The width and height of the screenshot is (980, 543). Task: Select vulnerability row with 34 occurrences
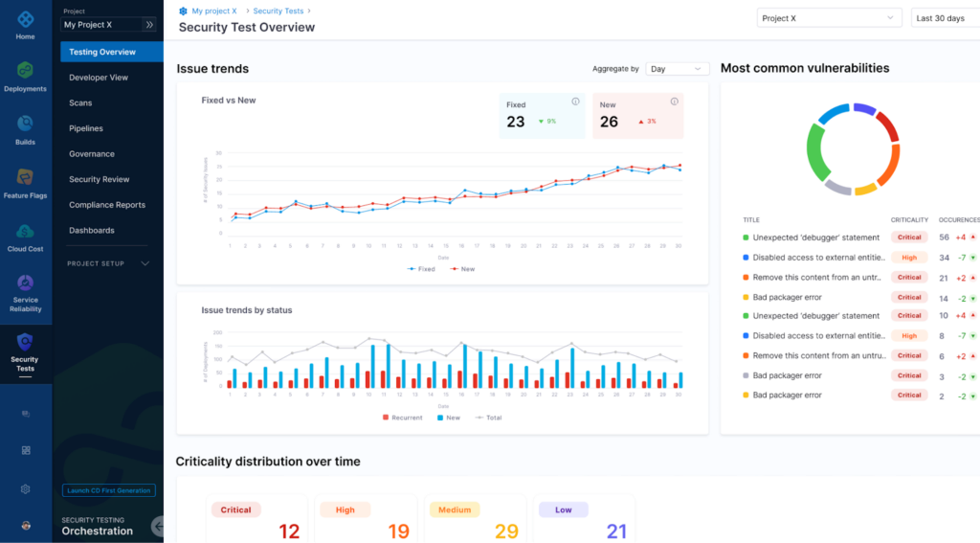pos(860,258)
